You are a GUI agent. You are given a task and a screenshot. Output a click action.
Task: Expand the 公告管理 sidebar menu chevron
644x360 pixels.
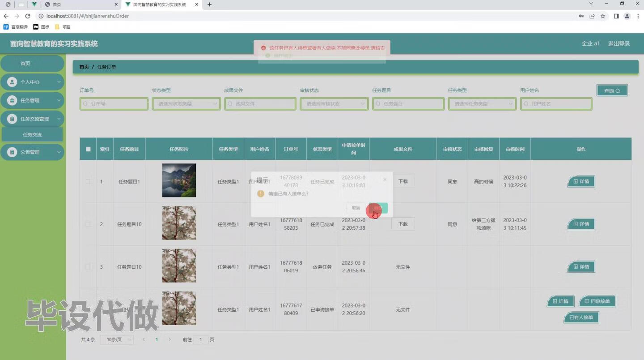click(x=59, y=152)
